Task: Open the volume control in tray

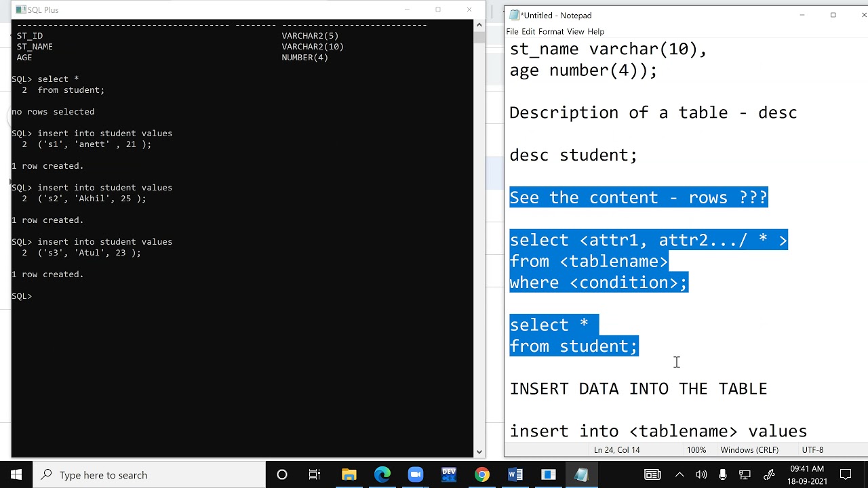Action: pos(701,474)
